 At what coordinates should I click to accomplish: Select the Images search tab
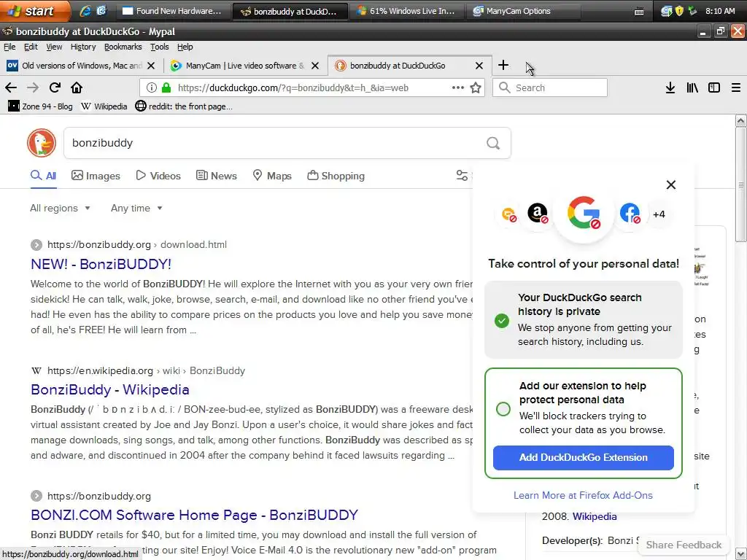[x=96, y=176]
